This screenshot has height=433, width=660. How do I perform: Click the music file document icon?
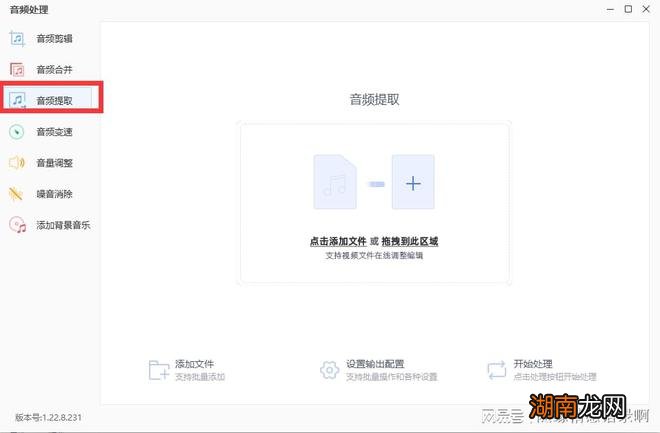(x=335, y=182)
